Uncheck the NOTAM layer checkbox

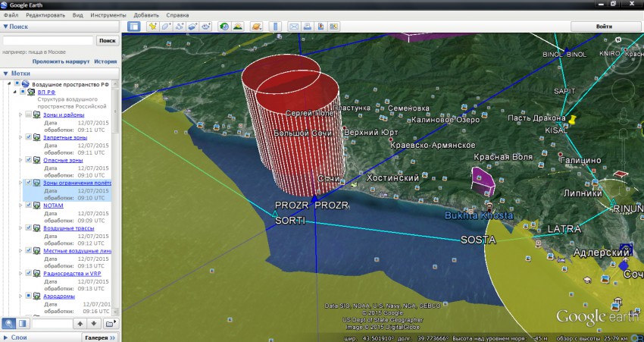(x=28, y=206)
